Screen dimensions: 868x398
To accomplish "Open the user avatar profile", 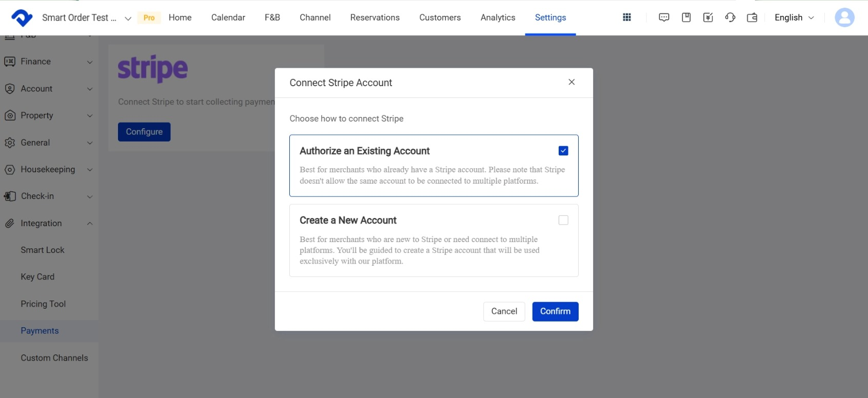I will tap(844, 17).
